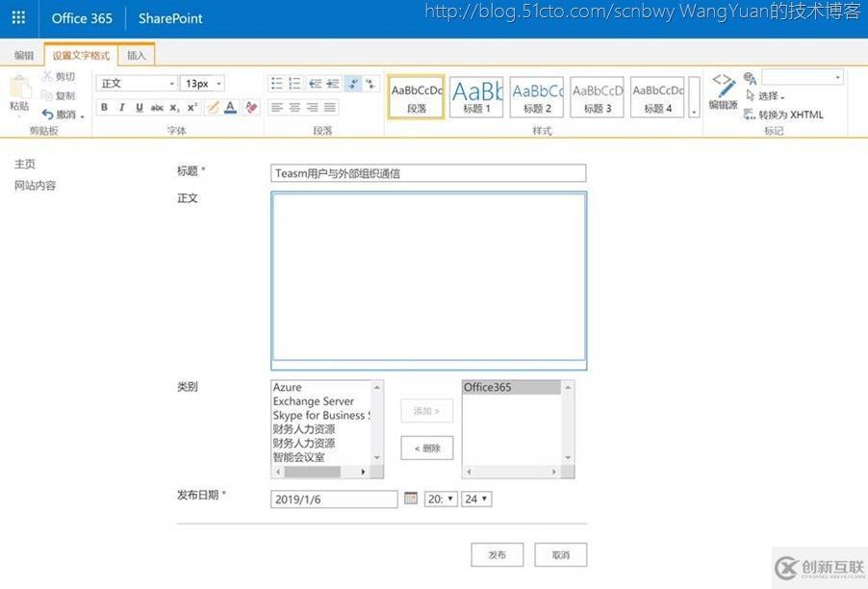Apply the 标题 2 heading style

click(x=537, y=97)
